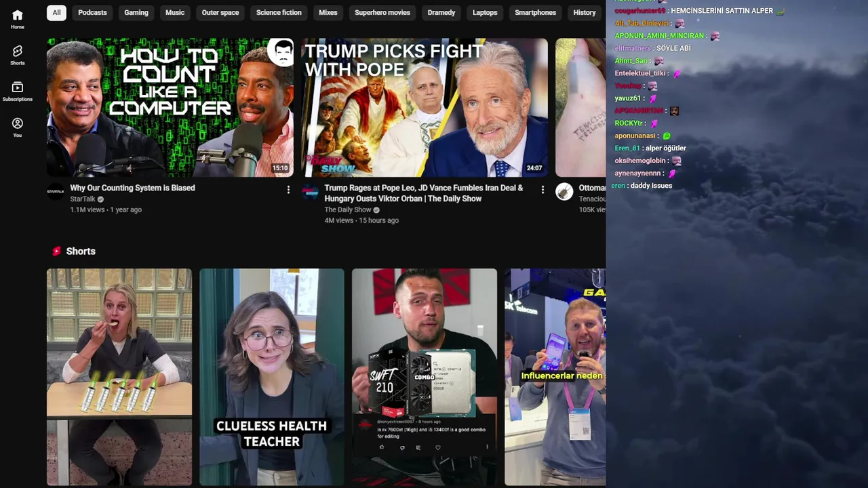Screen dimensions: 868x488
Task: Open the Trump Picks Fight With Pope thumbnail
Action: coord(425,107)
